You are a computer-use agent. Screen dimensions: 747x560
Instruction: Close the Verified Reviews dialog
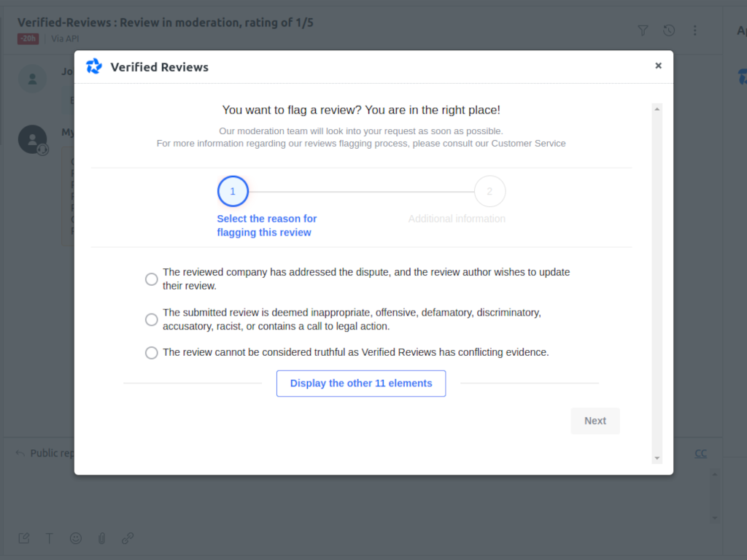tap(658, 66)
